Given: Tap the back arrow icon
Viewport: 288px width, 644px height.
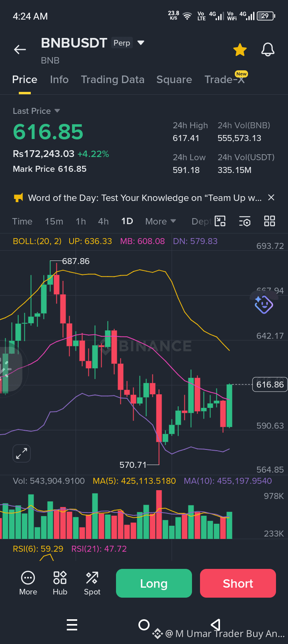Looking at the screenshot, I should coord(20,50).
